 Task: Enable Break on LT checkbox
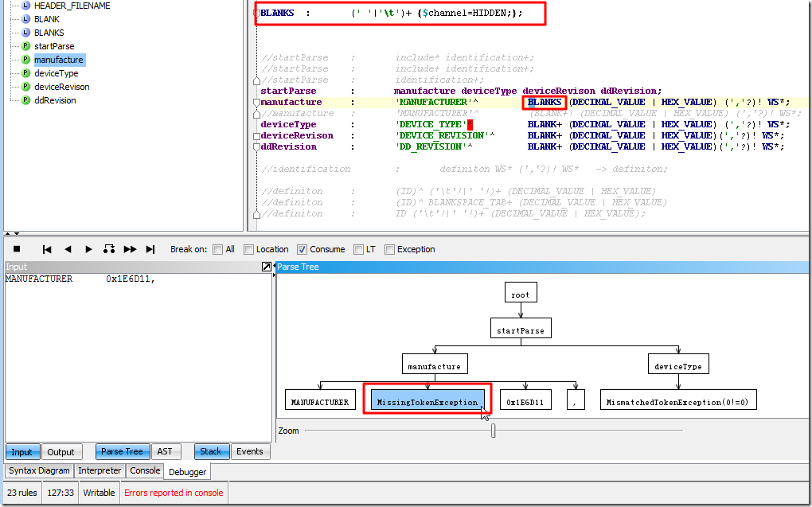tap(358, 250)
